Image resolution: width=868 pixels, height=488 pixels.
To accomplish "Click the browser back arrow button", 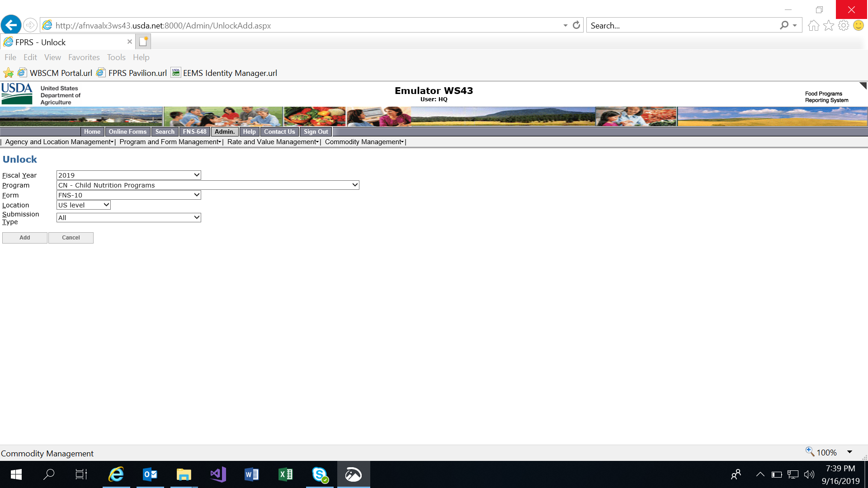I will click(11, 25).
